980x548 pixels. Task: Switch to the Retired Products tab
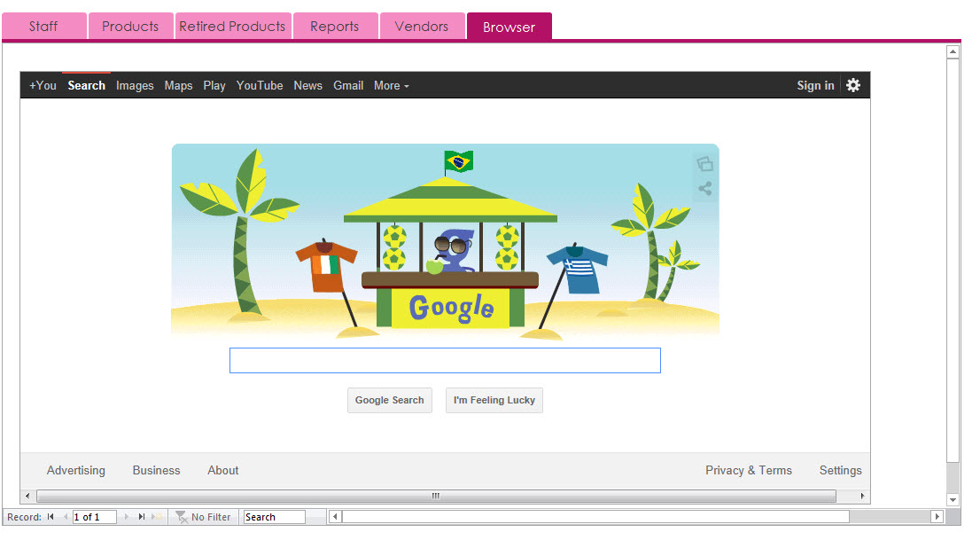pos(232,27)
